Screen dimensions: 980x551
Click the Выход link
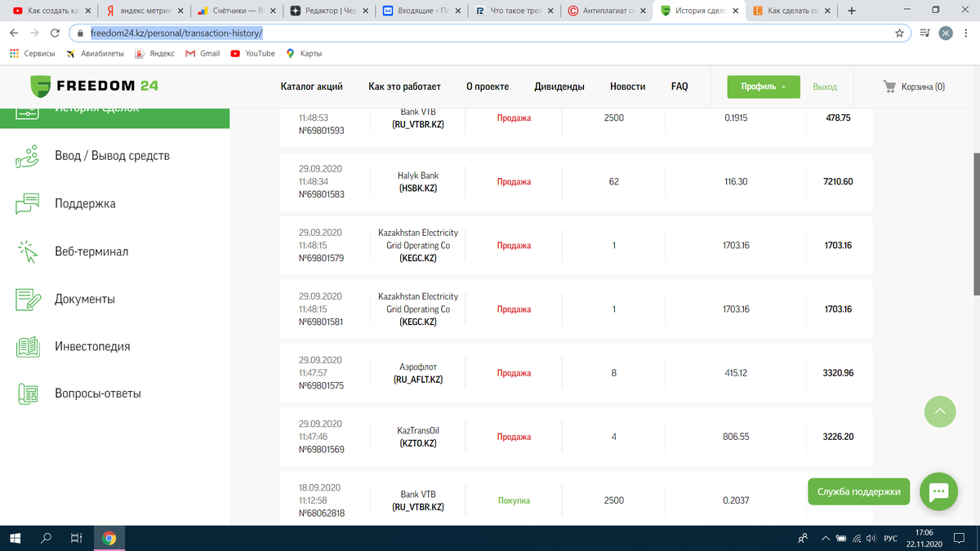[x=825, y=87]
